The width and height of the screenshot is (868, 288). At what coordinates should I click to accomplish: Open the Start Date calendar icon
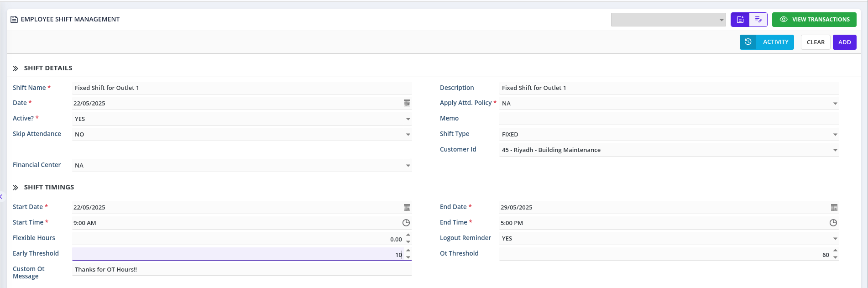407,207
